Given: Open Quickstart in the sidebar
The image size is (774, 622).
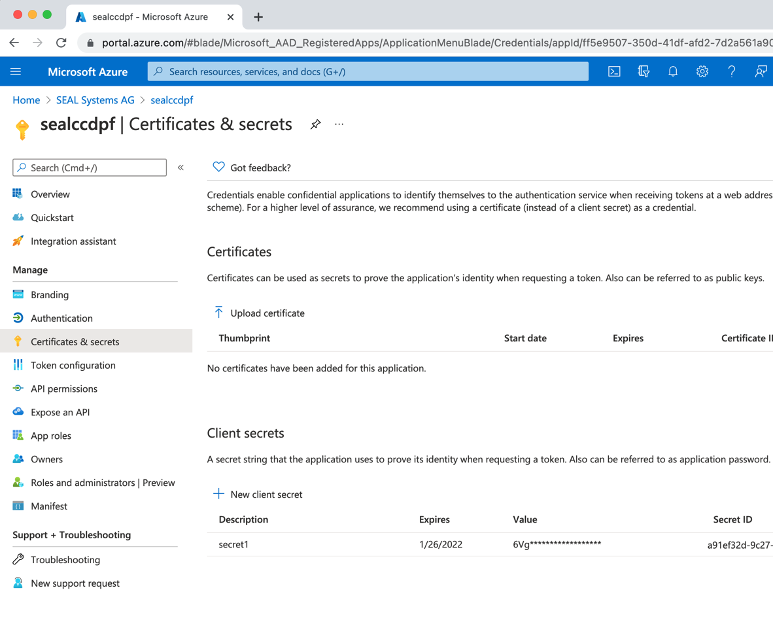Looking at the screenshot, I should coord(52,218).
